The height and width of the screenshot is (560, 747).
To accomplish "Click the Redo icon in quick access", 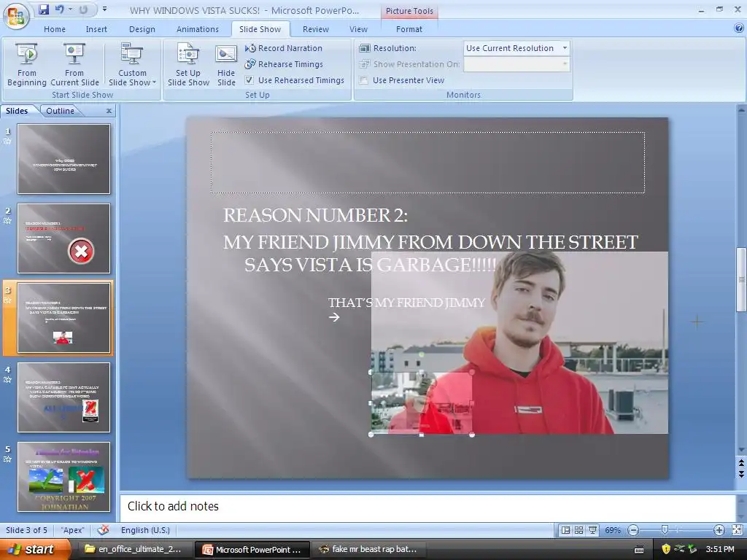I will [x=83, y=9].
